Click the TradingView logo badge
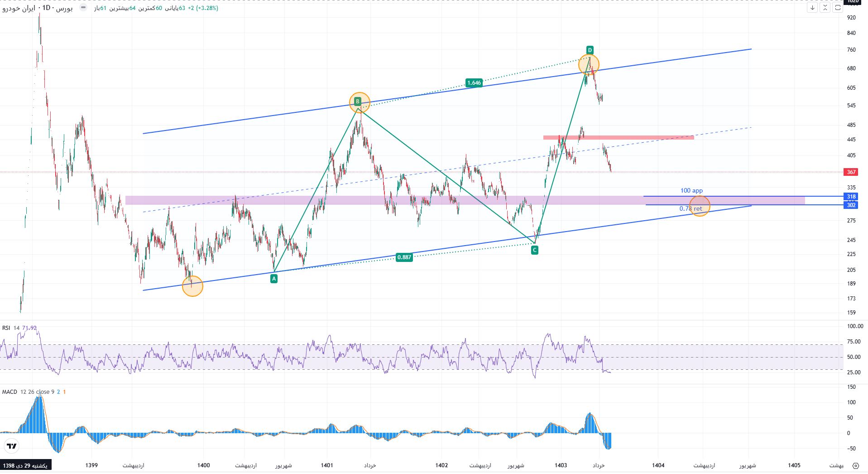This screenshot has width=868, height=474. click(12, 446)
